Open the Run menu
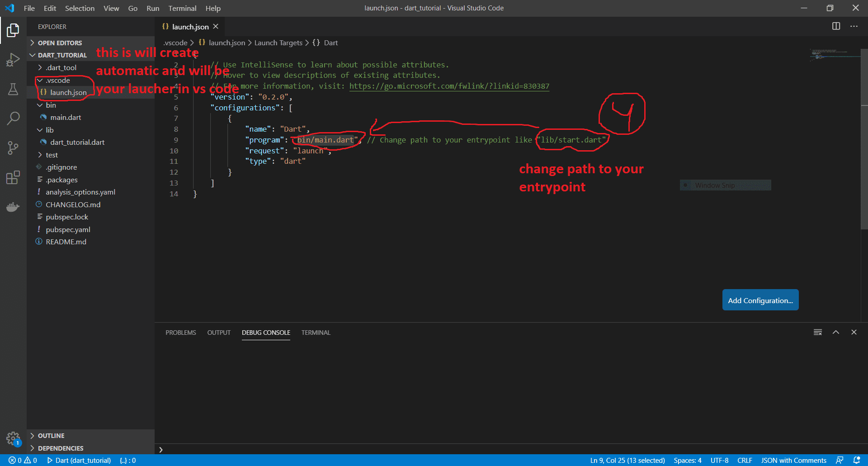Screen dimensions: 868x466 tap(152, 8)
